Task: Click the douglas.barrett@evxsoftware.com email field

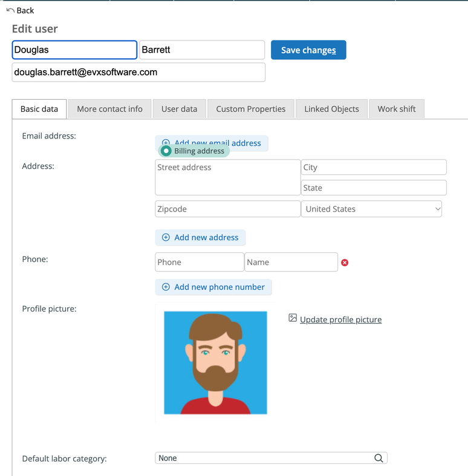Action: coord(138,72)
